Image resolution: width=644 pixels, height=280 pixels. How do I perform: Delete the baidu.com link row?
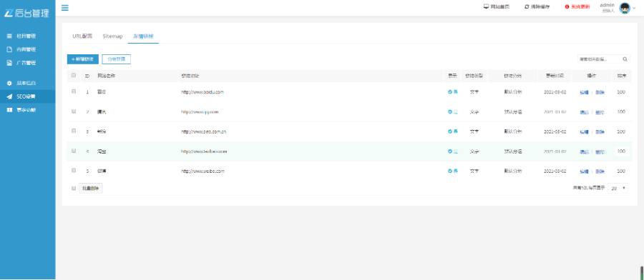tap(600, 92)
